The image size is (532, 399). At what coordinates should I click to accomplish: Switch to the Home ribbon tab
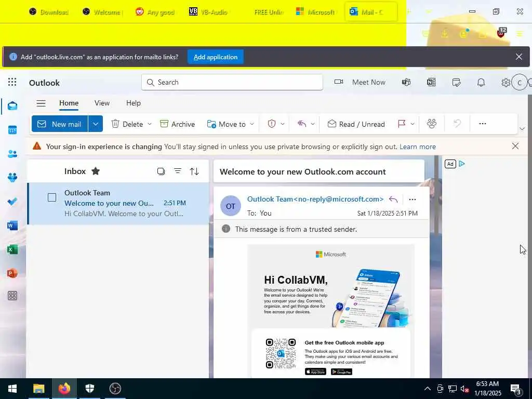[x=69, y=103]
